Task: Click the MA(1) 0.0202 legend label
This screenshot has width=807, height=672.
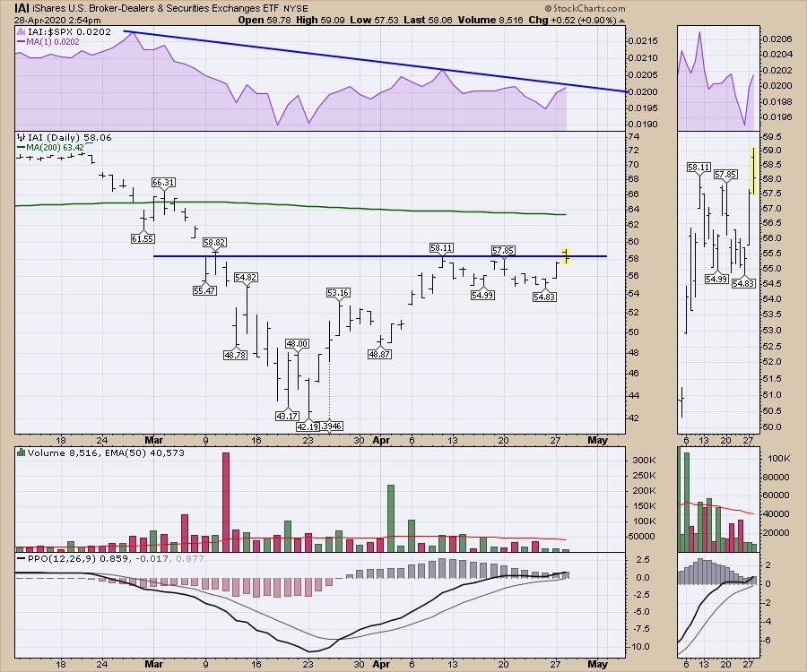Action: click(53, 42)
